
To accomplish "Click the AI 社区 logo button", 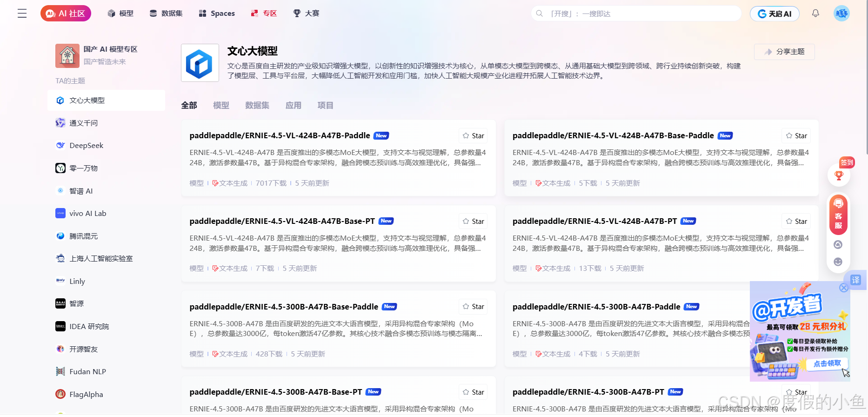I will [66, 13].
